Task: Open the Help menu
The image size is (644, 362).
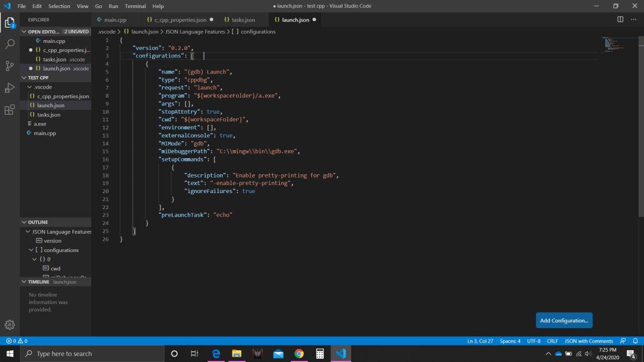Action: point(158,6)
